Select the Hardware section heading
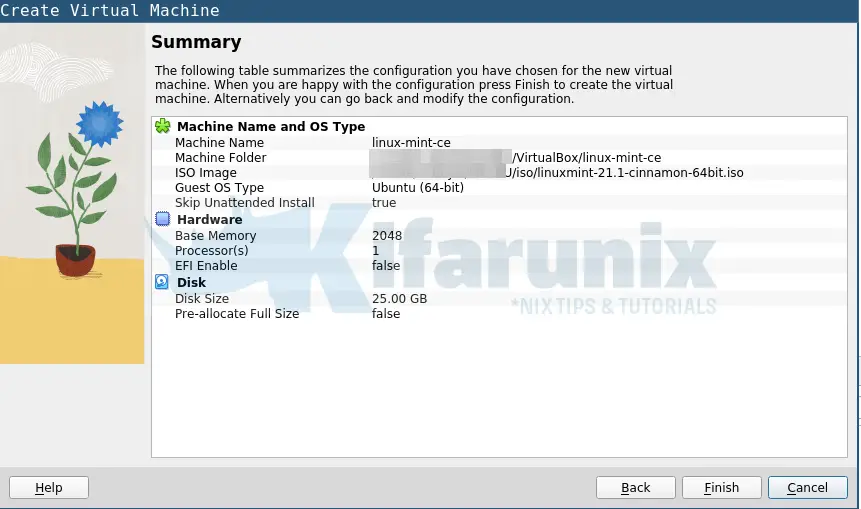 click(209, 219)
